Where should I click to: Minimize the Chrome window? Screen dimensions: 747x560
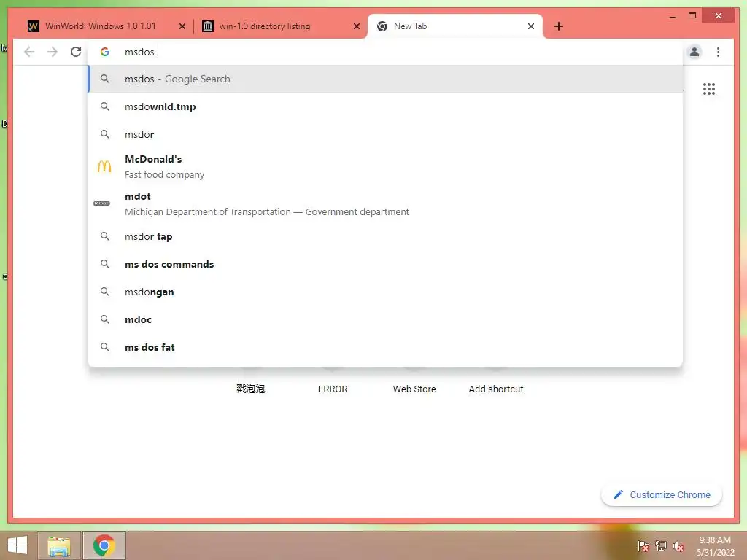[x=672, y=16]
